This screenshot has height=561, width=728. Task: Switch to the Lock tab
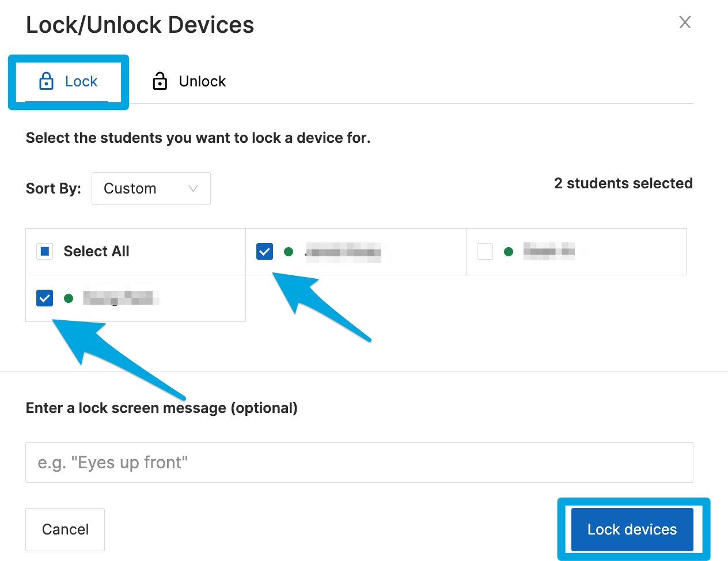[67, 82]
